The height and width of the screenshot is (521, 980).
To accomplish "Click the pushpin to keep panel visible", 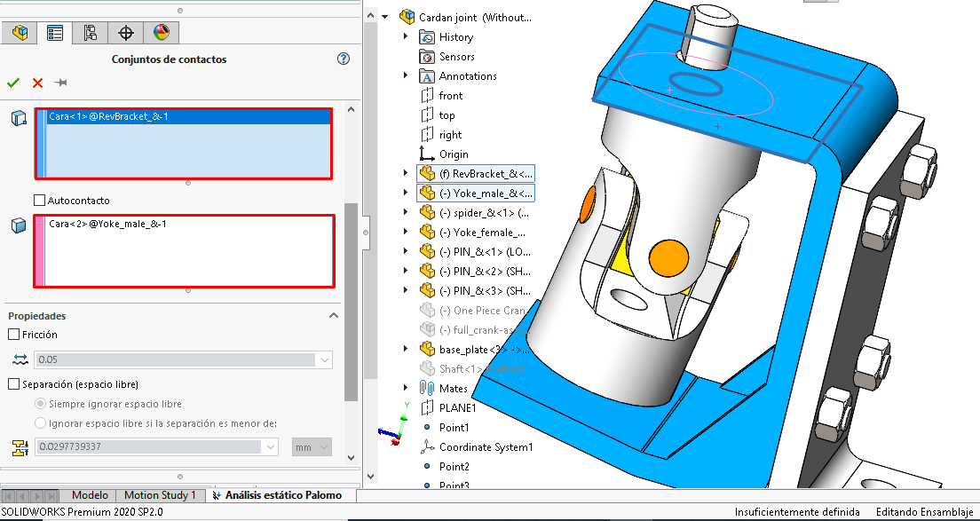I will (61, 83).
